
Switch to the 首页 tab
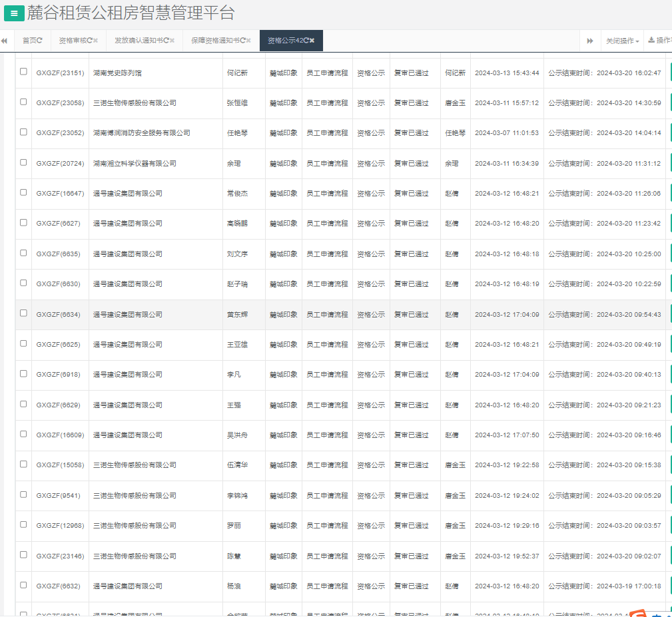pos(29,41)
